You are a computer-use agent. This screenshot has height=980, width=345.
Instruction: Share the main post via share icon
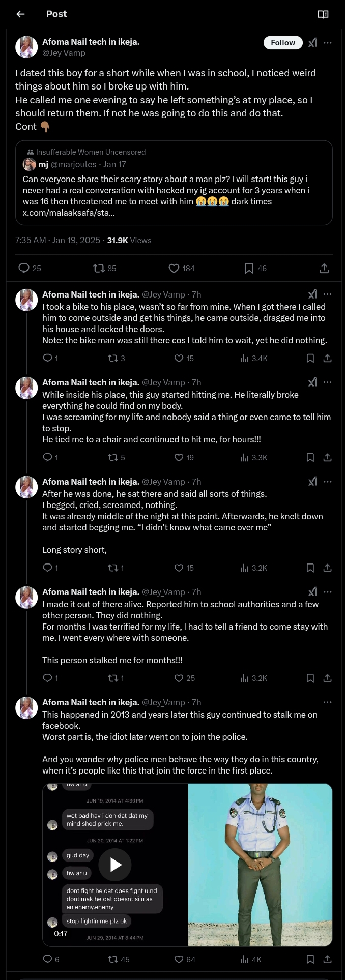(324, 268)
